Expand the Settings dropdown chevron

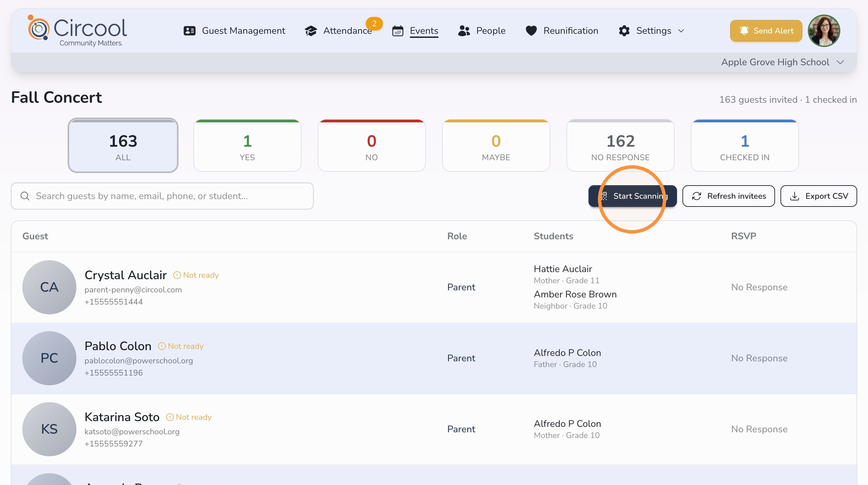[681, 31]
